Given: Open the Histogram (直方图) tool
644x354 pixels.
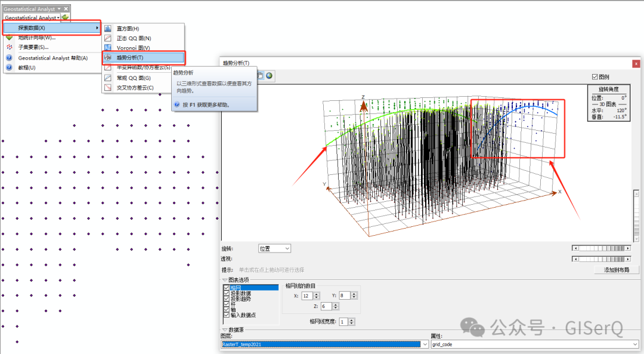Looking at the screenshot, I should coord(128,29).
